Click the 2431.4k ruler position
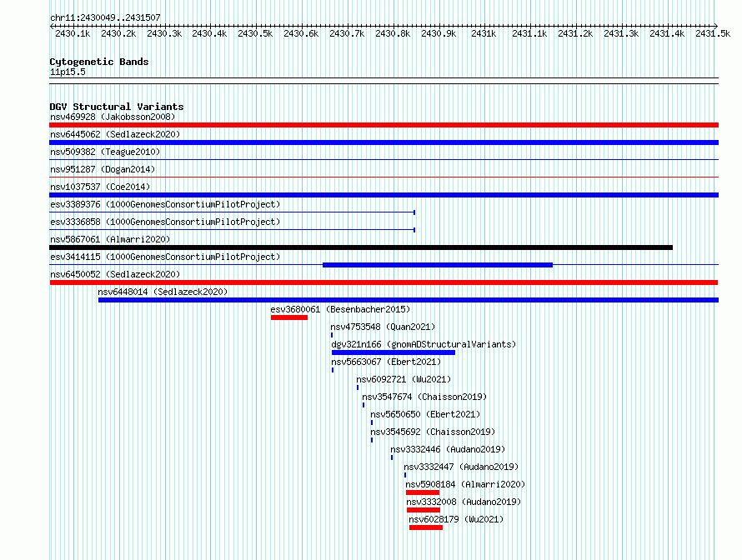This screenshot has width=742, height=560. pos(667,33)
